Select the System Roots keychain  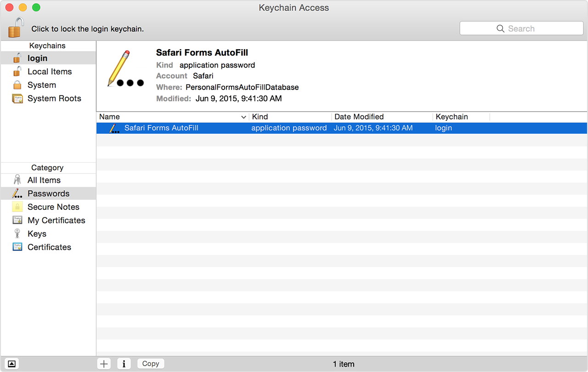click(48, 98)
